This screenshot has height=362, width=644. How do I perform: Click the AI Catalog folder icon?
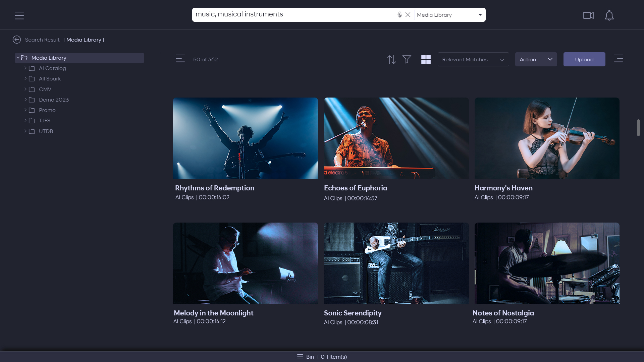click(32, 68)
